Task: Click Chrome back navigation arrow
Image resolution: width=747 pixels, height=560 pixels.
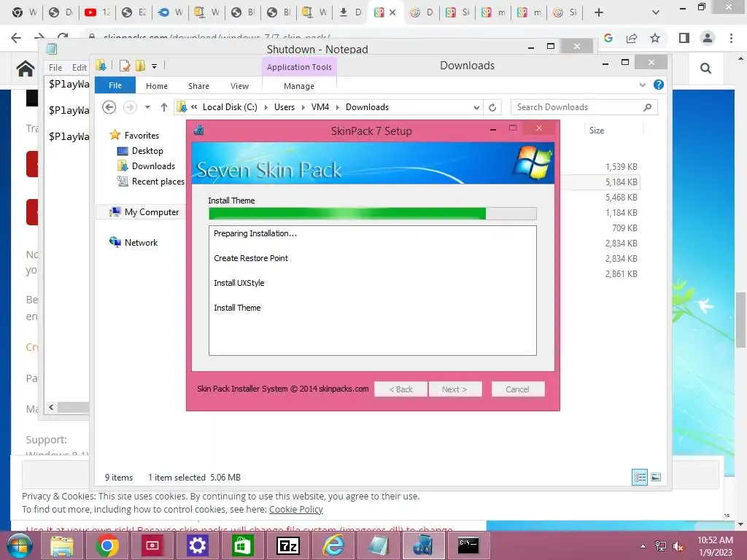Action: click(x=16, y=38)
